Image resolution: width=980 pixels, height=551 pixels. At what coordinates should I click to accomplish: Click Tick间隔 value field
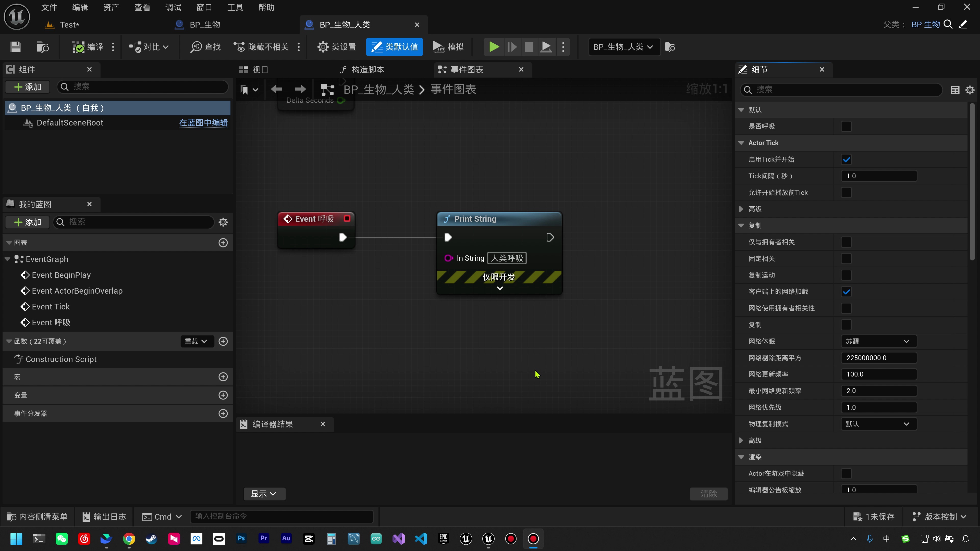pos(878,176)
